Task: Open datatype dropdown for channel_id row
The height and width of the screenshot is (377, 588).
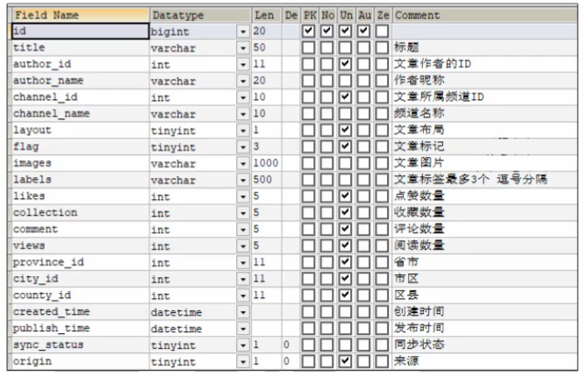Action: click(243, 97)
